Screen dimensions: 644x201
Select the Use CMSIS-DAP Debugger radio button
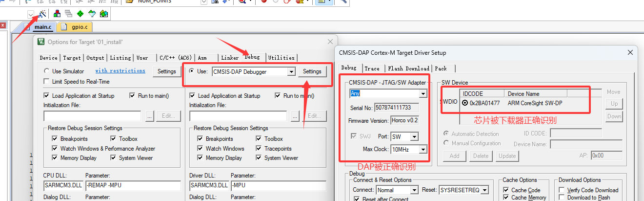(192, 71)
